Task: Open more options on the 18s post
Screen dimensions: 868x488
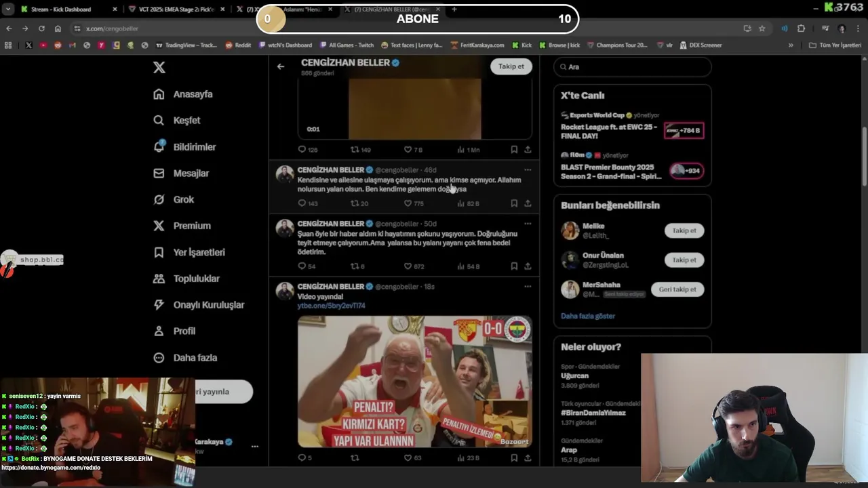Action: coord(528,287)
